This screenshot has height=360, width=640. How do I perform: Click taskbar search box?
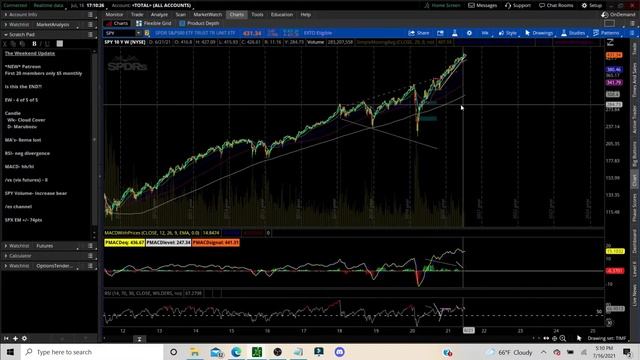point(92,352)
